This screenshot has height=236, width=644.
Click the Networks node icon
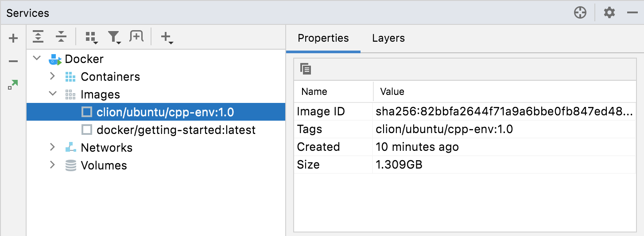click(70, 148)
